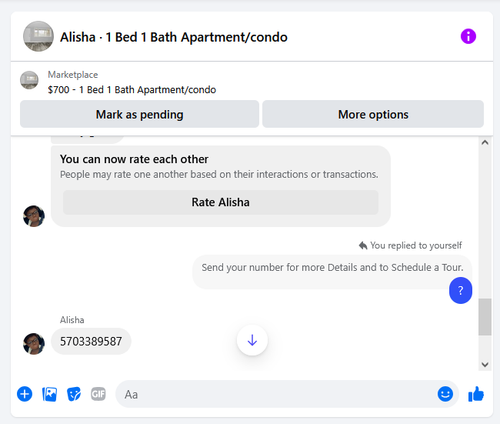Open the GIF picker

pyautogui.click(x=98, y=394)
